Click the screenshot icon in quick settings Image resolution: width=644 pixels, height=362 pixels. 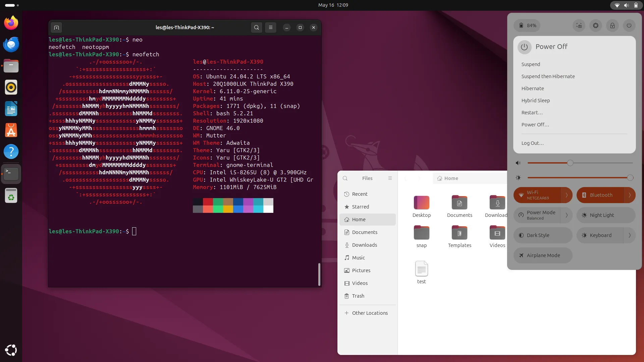(579, 25)
